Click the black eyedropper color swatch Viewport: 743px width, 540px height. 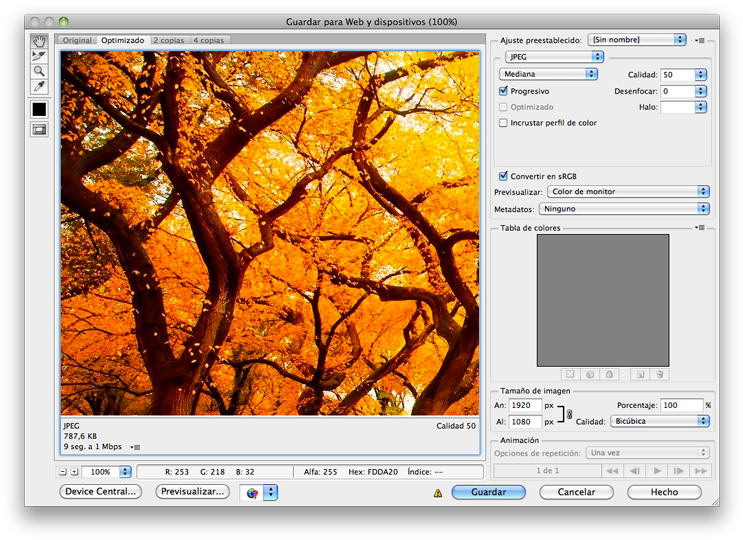tap(39, 109)
